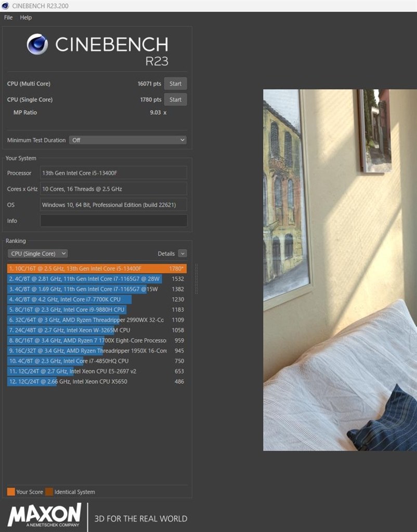Select ranking row 6 Threadripper 2990WX
The width and height of the screenshot is (417, 532).
(x=97, y=320)
